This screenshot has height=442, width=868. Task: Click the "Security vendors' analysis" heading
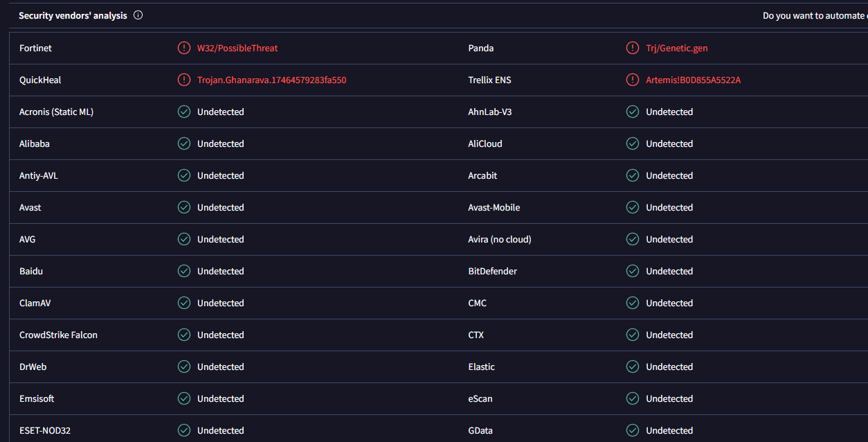pyautogui.click(x=73, y=15)
